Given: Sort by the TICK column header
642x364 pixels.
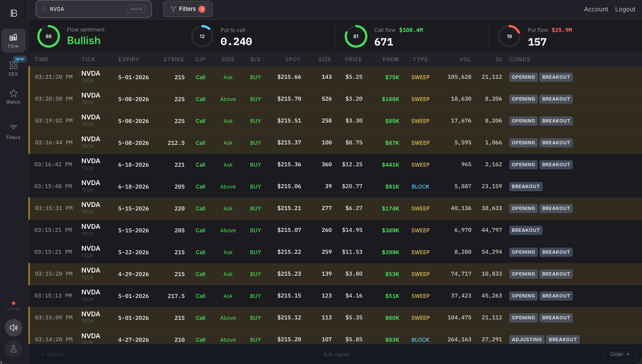Looking at the screenshot, I should point(88,59).
